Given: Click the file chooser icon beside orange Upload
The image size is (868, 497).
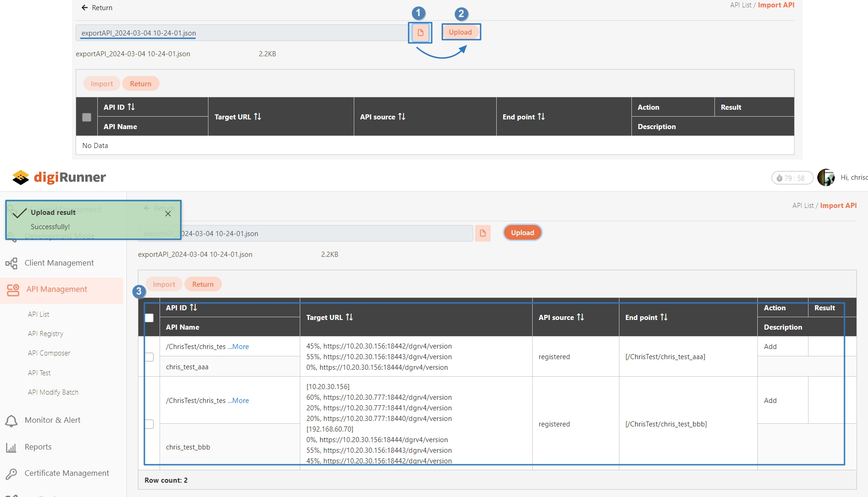Looking at the screenshot, I should (x=482, y=233).
